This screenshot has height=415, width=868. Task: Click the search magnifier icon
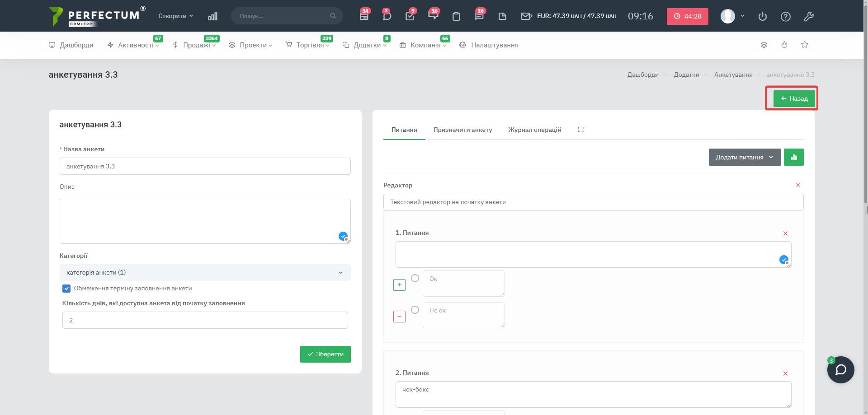coord(333,16)
